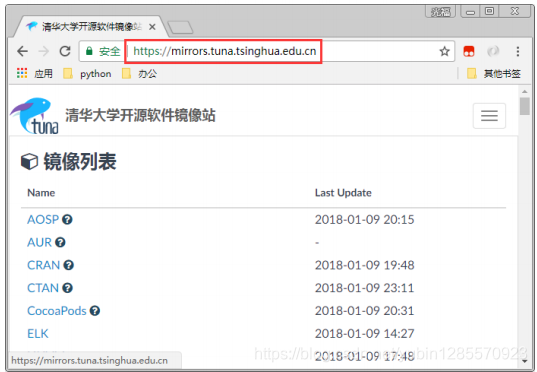The width and height of the screenshot is (537, 372).
Task: Open the red extension icon in toolbar
Action: click(469, 51)
